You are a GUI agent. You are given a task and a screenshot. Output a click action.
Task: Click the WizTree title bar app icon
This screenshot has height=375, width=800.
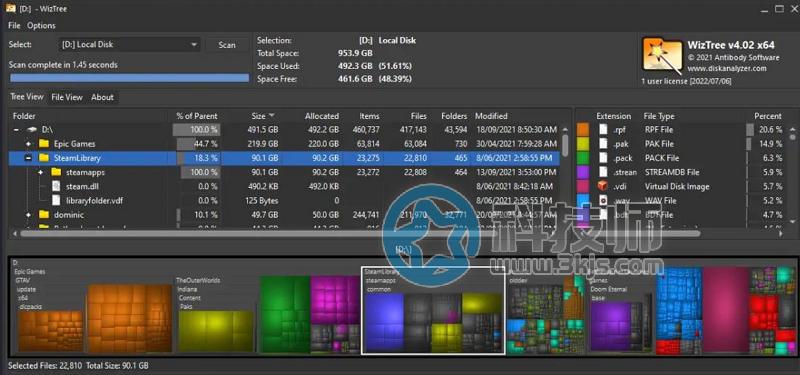(x=10, y=9)
